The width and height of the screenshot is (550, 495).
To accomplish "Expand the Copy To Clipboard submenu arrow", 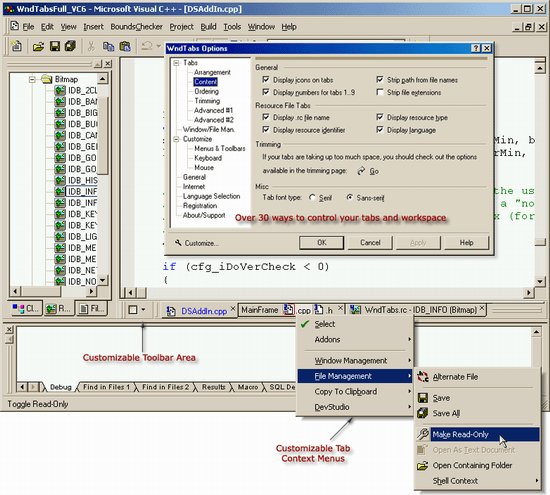I will point(409,392).
